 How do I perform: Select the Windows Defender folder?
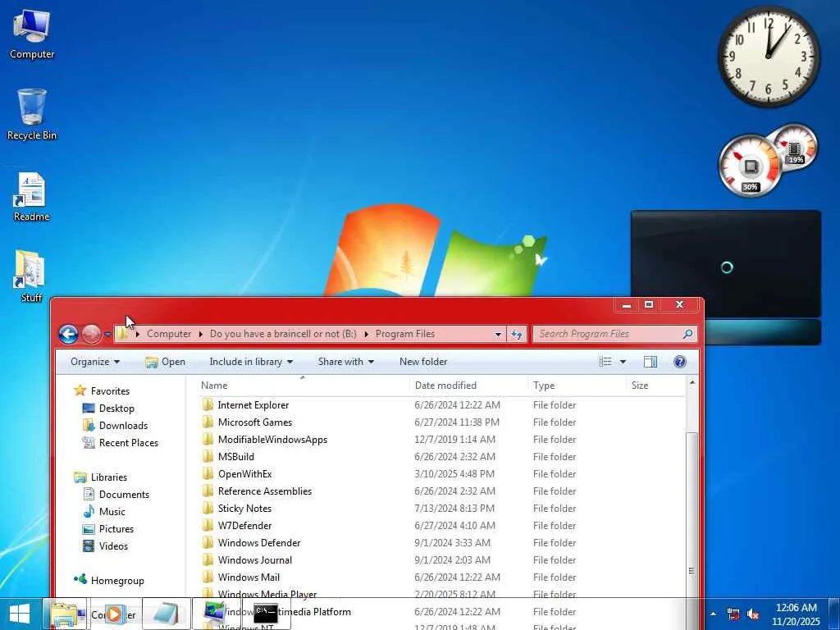click(258, 543)
